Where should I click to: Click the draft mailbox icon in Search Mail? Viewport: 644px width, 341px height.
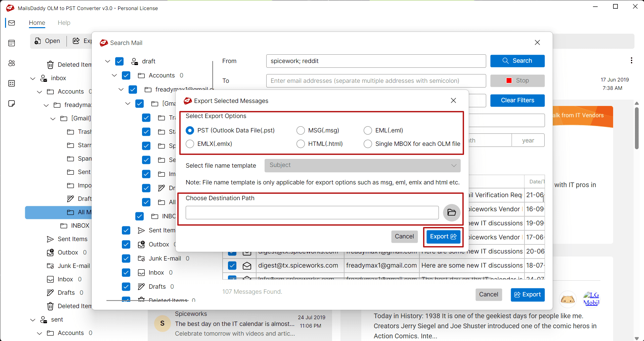(x=135, y=61)
